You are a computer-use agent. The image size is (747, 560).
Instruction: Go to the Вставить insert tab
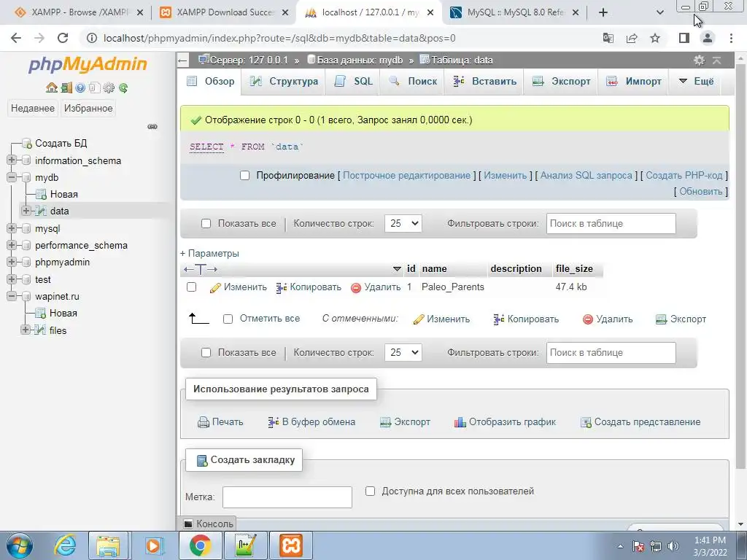[484, 82]
